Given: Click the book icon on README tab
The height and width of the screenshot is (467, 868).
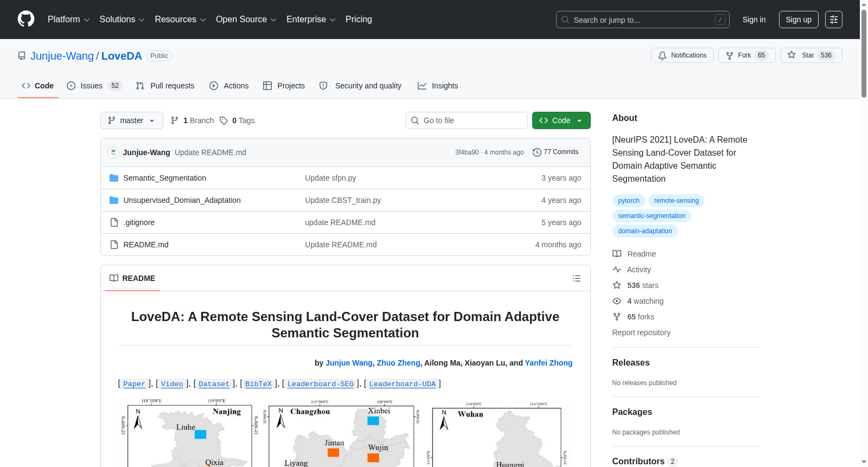Looking at the screenshot, I should pyautogui.click(x=114, y=278).
